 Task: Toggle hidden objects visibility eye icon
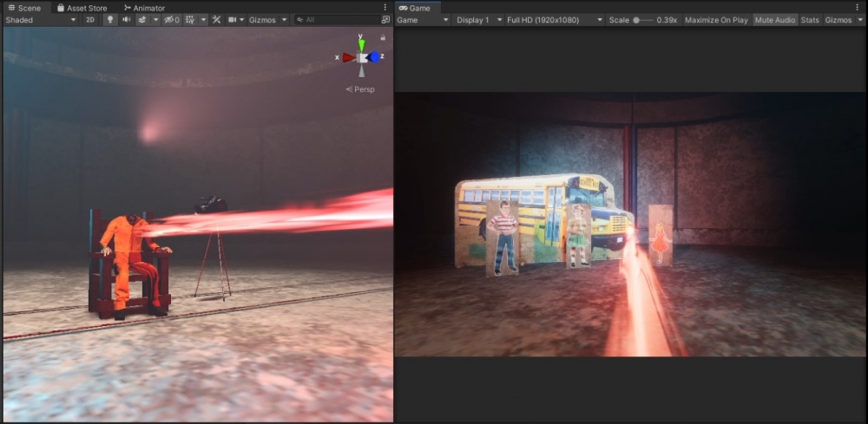[x=170, y=20]
